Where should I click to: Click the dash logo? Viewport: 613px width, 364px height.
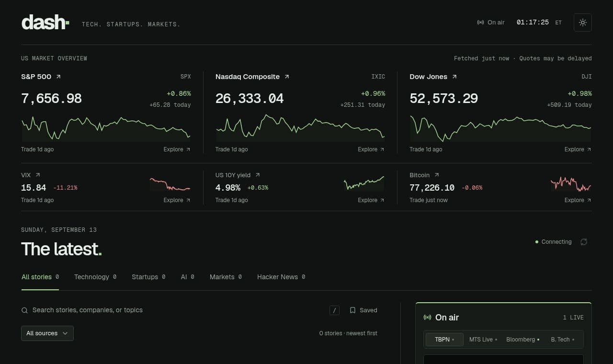pos(45,23)
